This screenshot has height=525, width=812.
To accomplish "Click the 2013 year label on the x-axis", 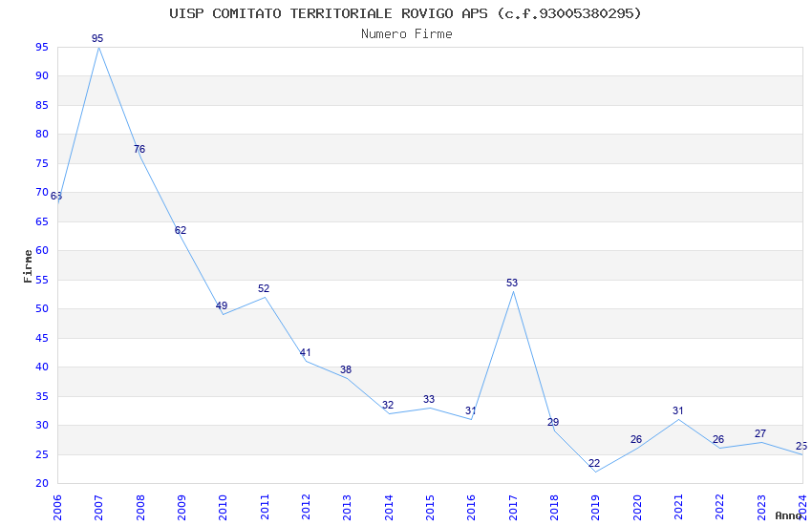I will 347,508.
